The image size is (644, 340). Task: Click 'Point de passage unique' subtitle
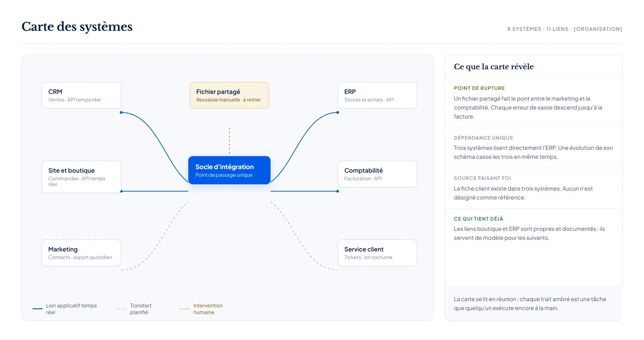tap(224, 175)
